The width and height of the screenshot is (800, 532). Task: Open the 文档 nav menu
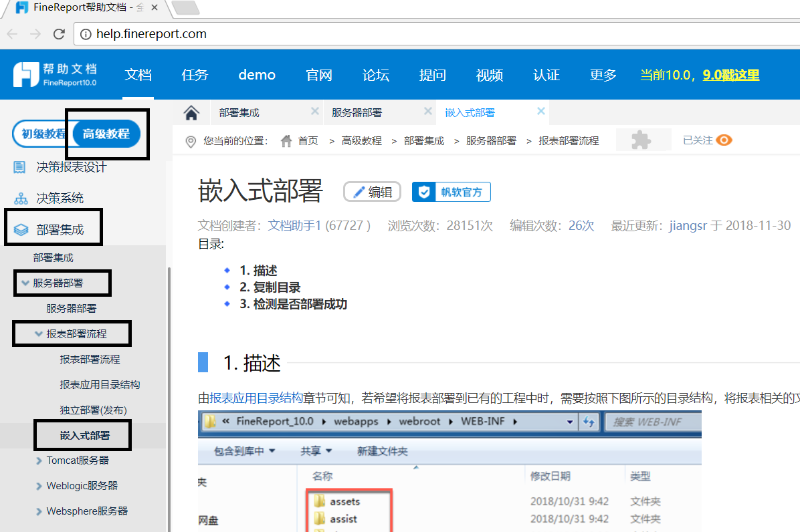(x=138, y=75)
